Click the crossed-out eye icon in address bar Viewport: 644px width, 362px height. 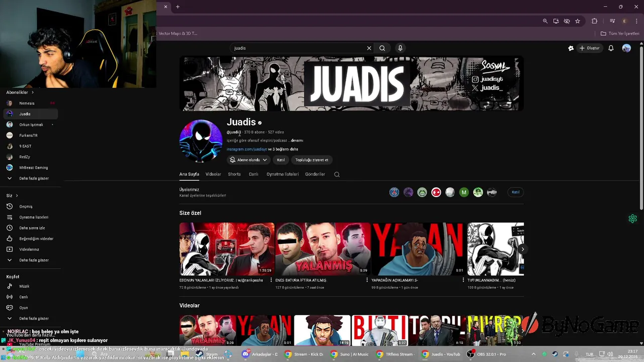tap(567, 21)
